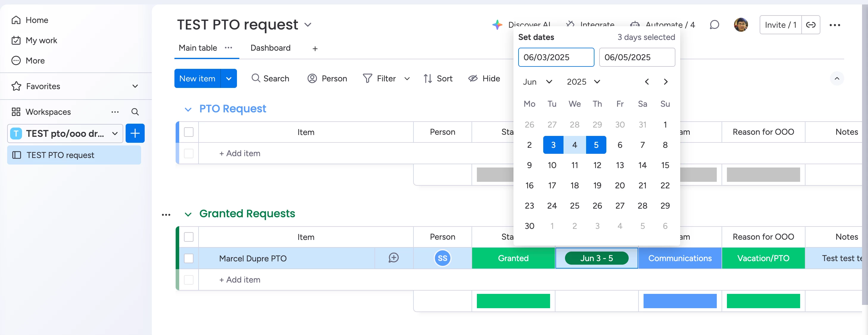The height and width of the screenshot is (335, 868).
Task: Go to previous month in calendar
Action: click(x=647, y=82)
